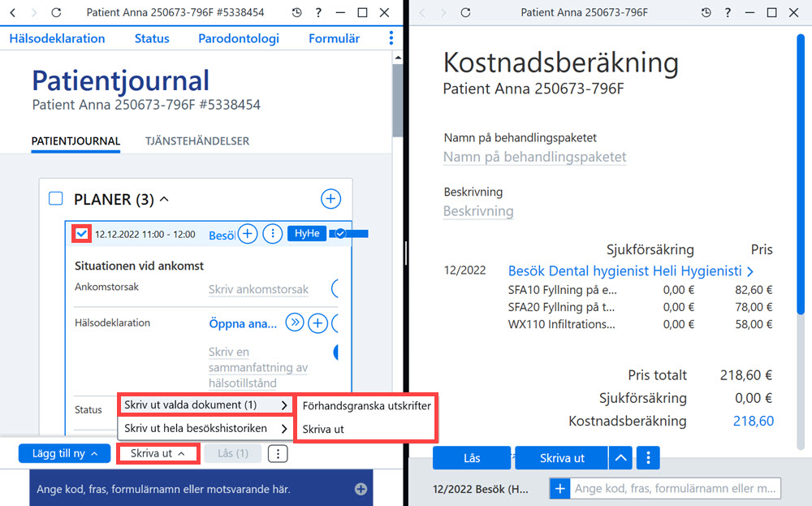Open three-dot menu next to Lås (1)

(x=278, y=454)
